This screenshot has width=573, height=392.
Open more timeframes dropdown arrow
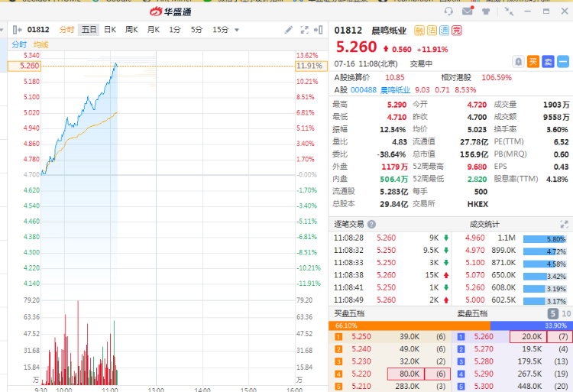(x=237, y=30)
